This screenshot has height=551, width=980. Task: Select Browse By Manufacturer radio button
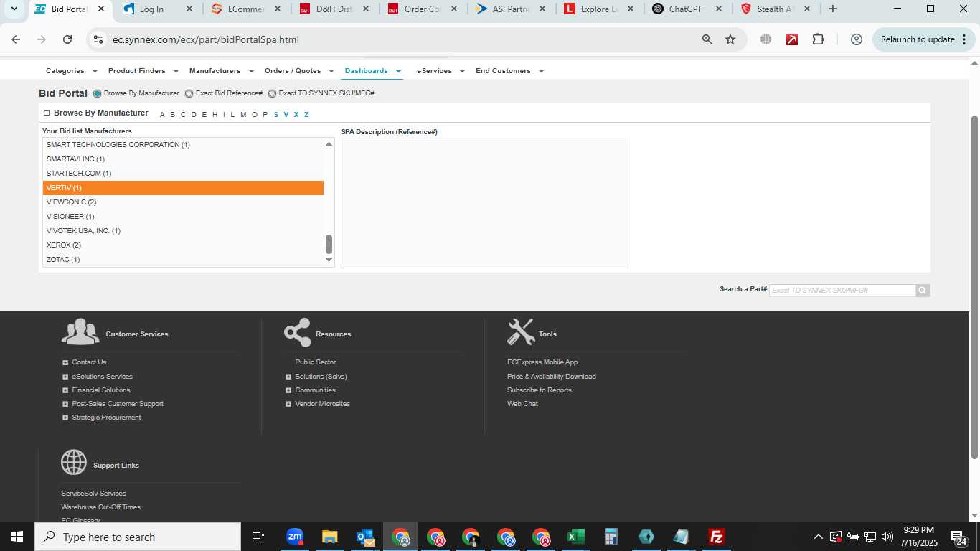98,93
